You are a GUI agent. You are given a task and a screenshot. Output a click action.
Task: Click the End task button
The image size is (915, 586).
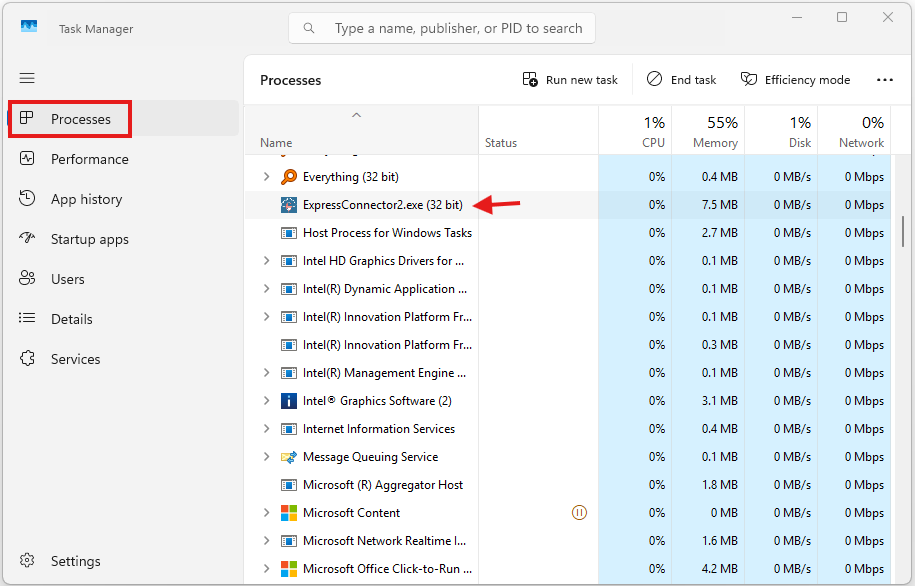[682, 80]
